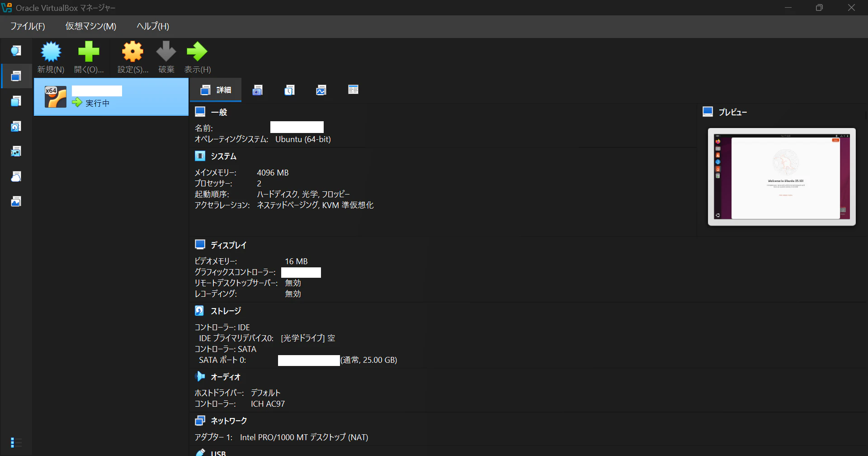868x456 pixels.
Task: Click the 4096 MB main memory value
Action: coord(273,173)
